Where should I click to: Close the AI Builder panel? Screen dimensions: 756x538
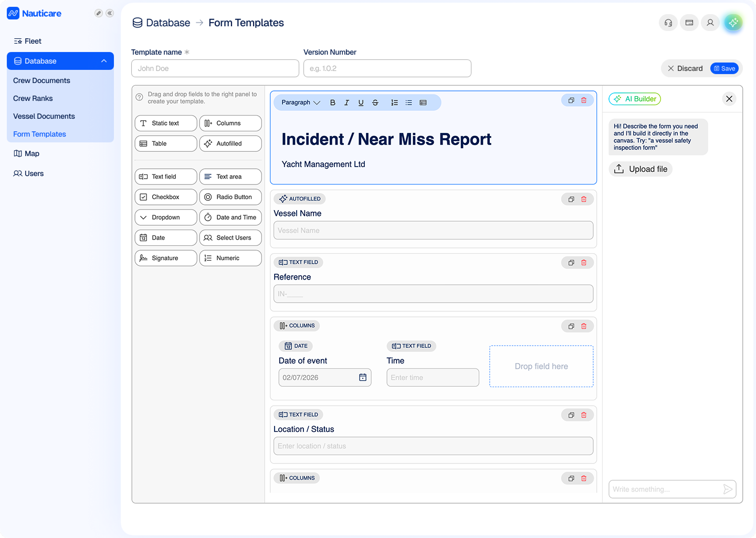(729, 99)
